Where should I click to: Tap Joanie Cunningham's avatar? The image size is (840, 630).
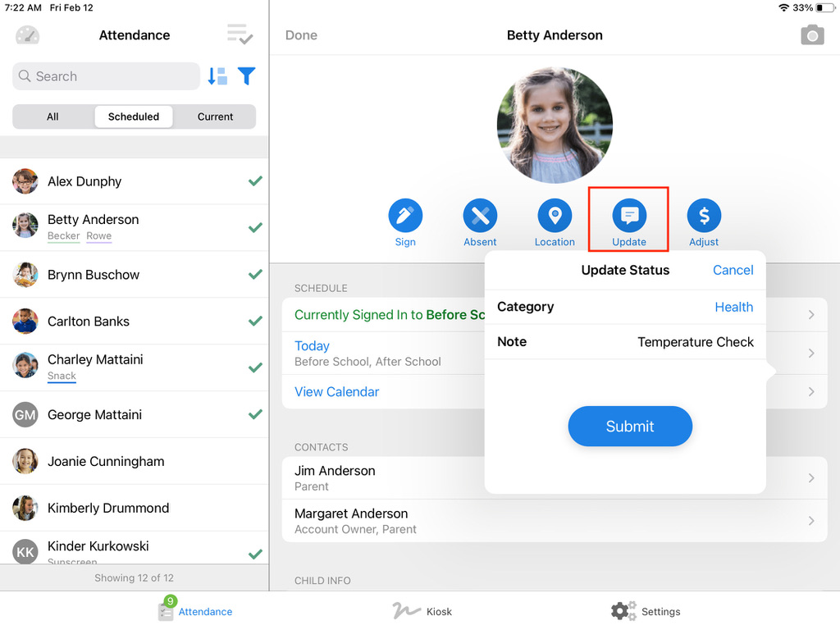pyautogui.click(x=25, y=461)
